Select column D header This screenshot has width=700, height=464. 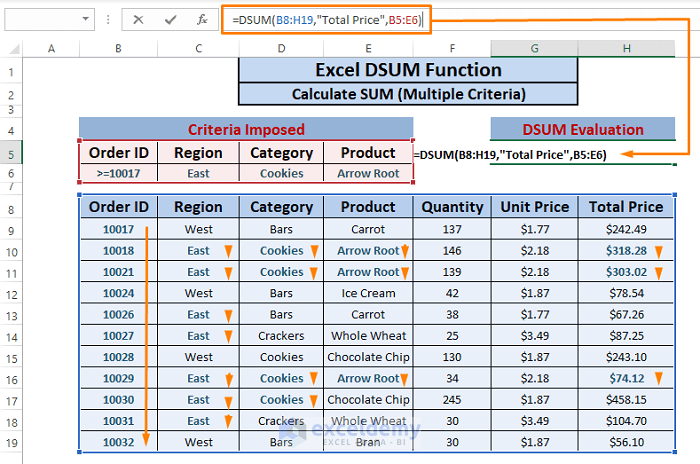281,48
